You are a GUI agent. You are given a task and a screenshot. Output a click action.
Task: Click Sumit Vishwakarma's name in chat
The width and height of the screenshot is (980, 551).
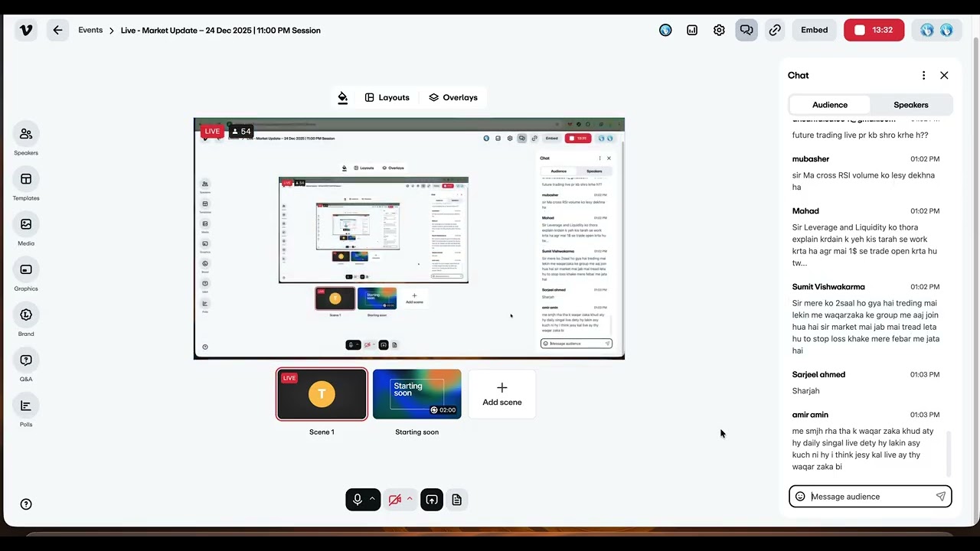pos(828,287)
